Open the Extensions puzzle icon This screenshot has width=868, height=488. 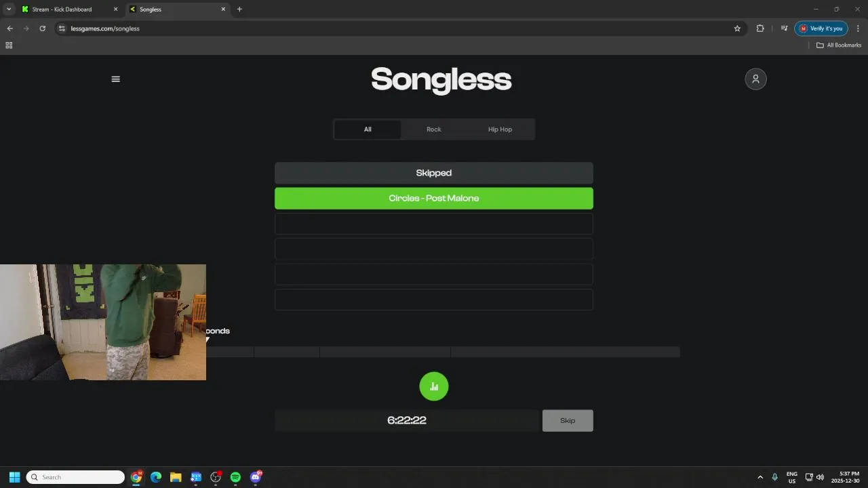pyautogui.click(x=759, y=28)
